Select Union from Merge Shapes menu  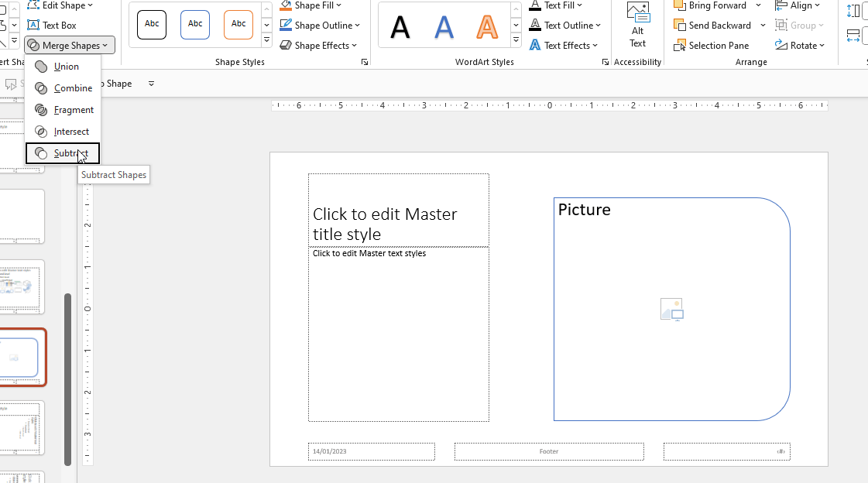click(x=65, y=67)
